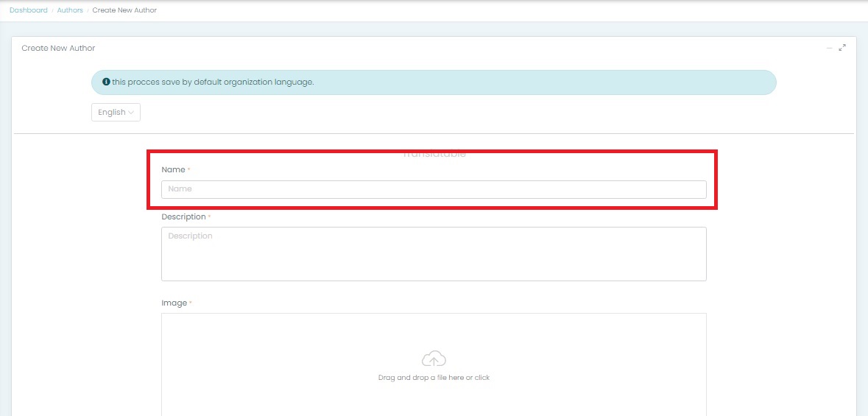
Task: Click the Create New Author panel title
Action: tap(58, 49)
